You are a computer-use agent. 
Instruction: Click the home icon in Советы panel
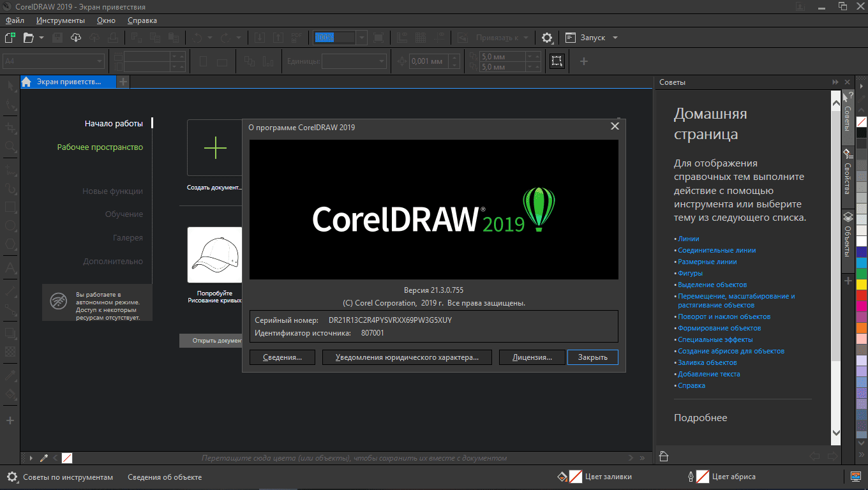click(664, 456)
